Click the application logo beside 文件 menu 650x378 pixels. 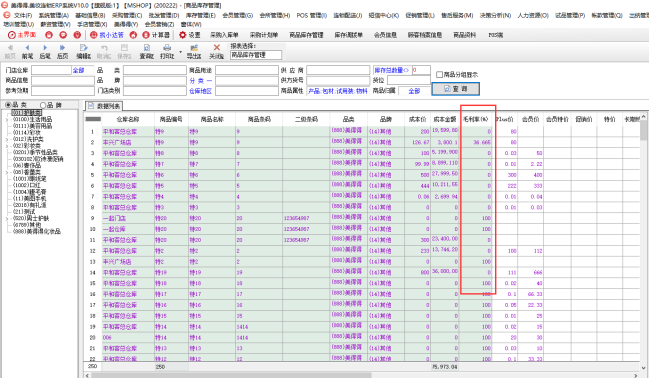[7, 15]
